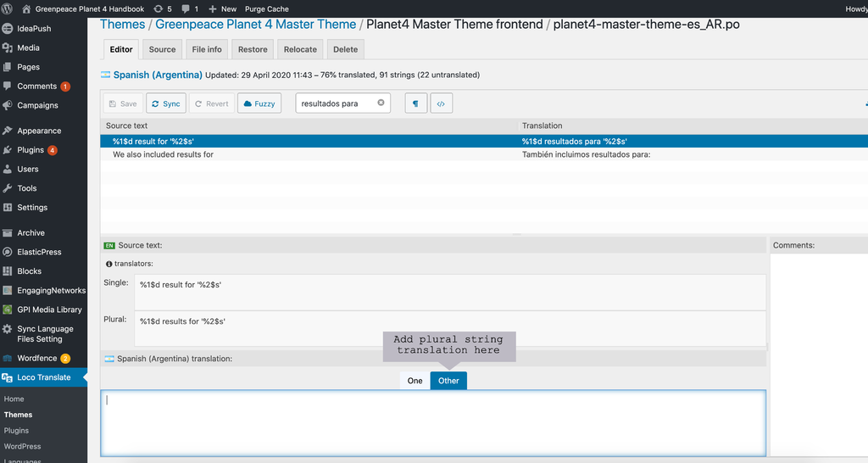868x463 pixels.
Task: Select 'We also included results for' row
Action: point(484,154)
